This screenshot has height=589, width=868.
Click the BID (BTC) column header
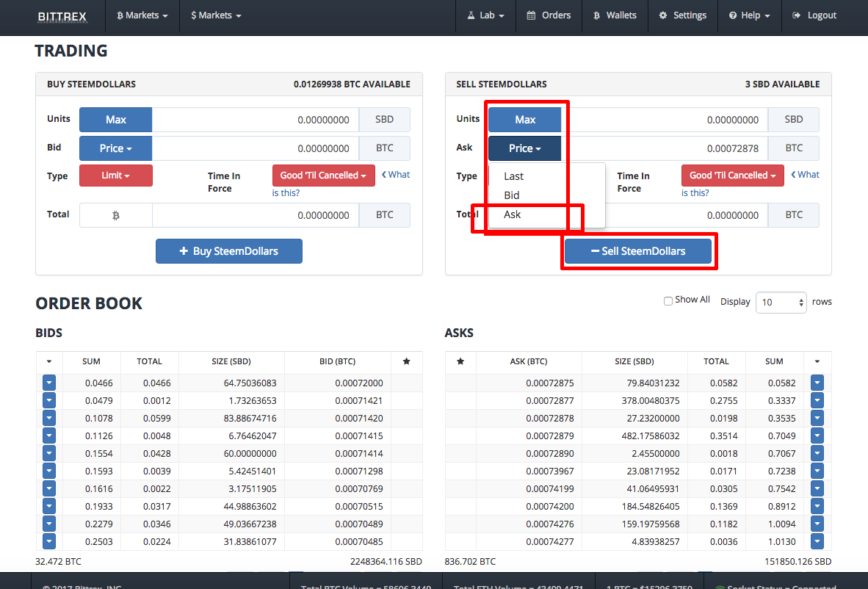pyautogui.click(x=337, y=361)
